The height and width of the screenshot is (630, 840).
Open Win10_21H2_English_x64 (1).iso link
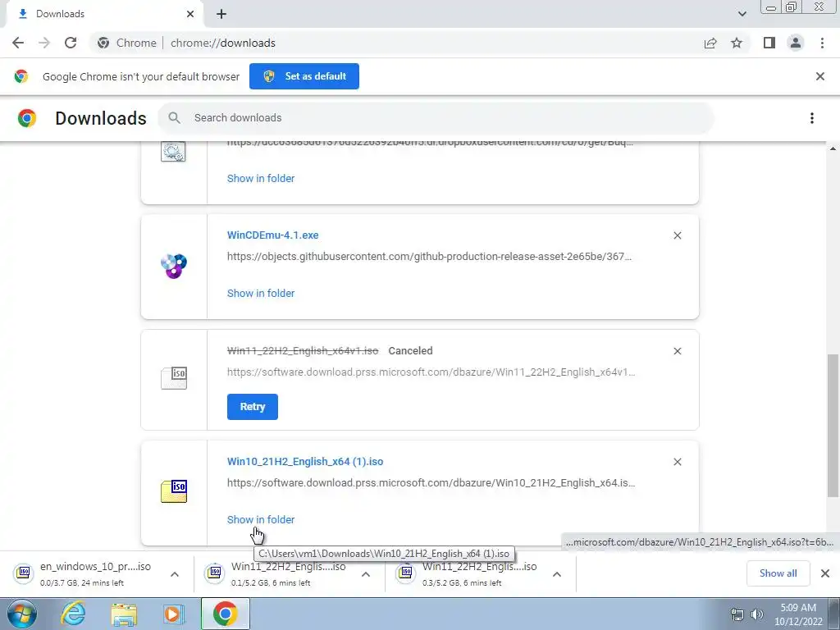pyautogui.click(x=305, y=461)
